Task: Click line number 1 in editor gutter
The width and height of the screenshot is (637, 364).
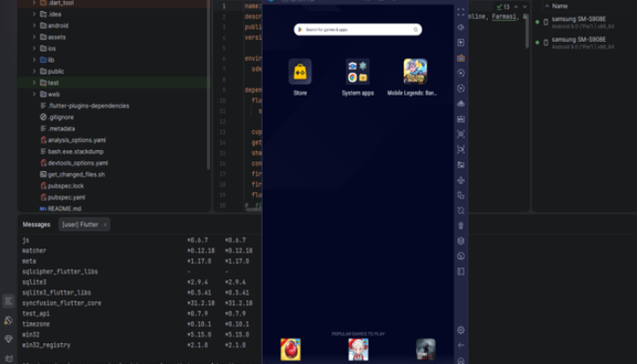Action: tap(224, 6)
